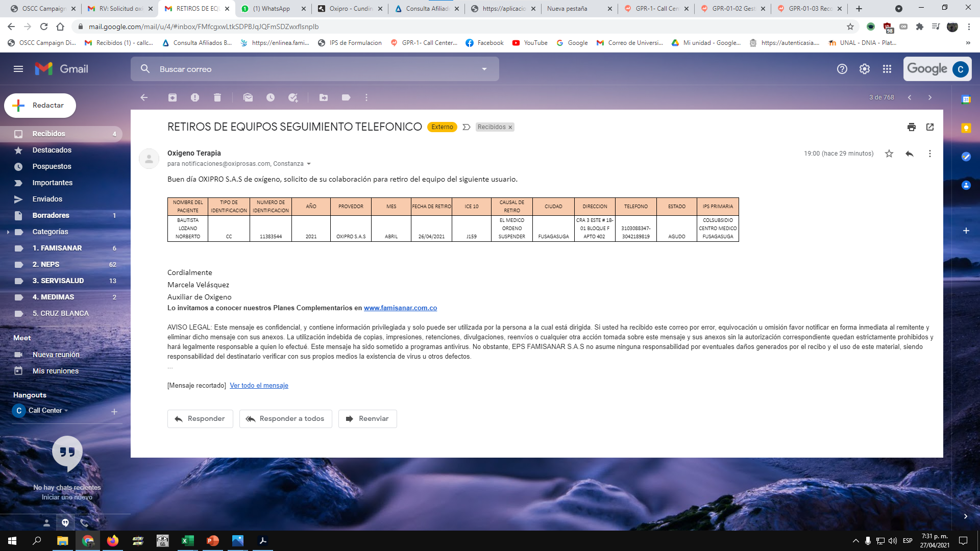Start a new Hangouts chat with plus
The height and width of the screenshot is (551, 980).
click(114, 412)
